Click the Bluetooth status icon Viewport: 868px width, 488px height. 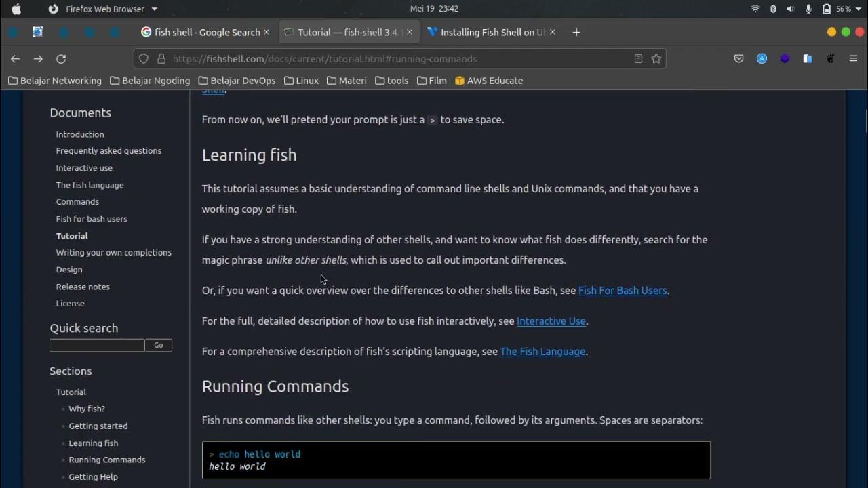click(x=773, y=9)
